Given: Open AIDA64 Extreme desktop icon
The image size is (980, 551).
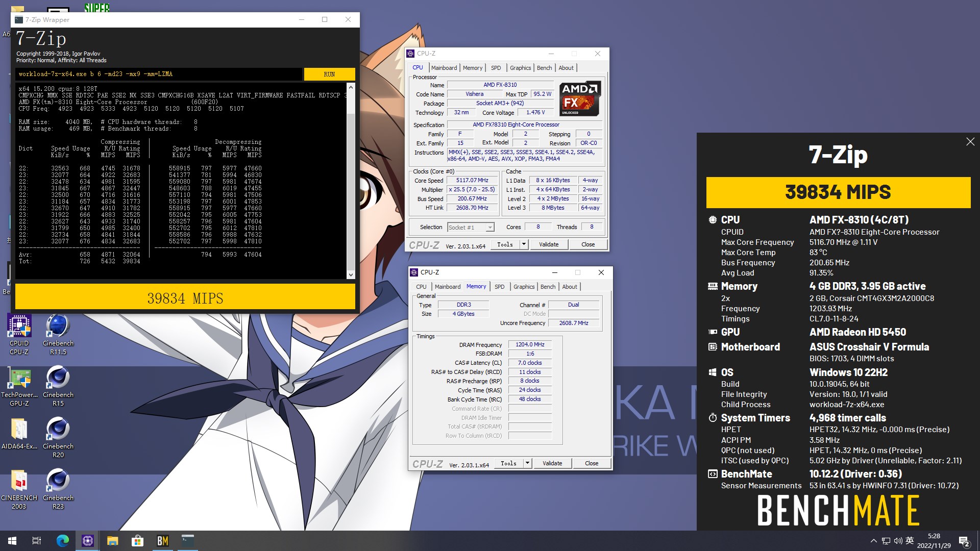Looking at the screenshot, I should [x=19, y=434].
